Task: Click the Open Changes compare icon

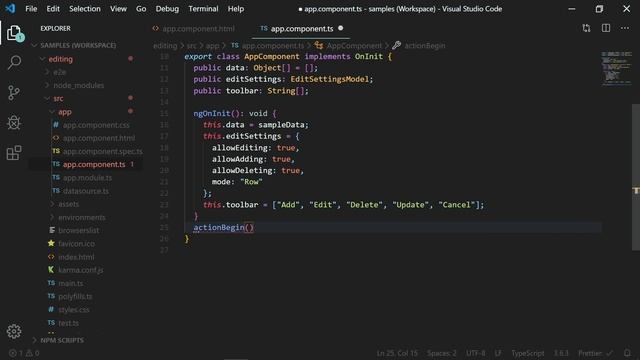Action: pyautogui.click(x=586, y=28)
